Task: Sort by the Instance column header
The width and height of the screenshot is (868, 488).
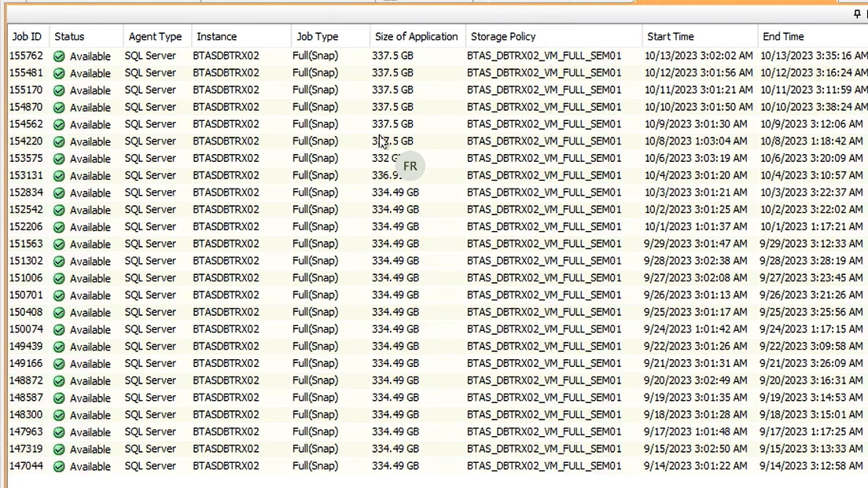Action: coord(241,36)
